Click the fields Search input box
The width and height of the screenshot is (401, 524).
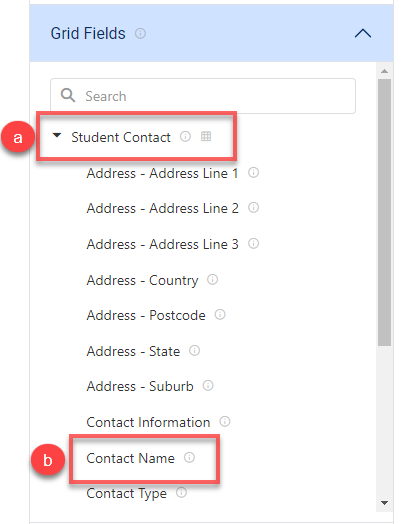pos(203,96)
